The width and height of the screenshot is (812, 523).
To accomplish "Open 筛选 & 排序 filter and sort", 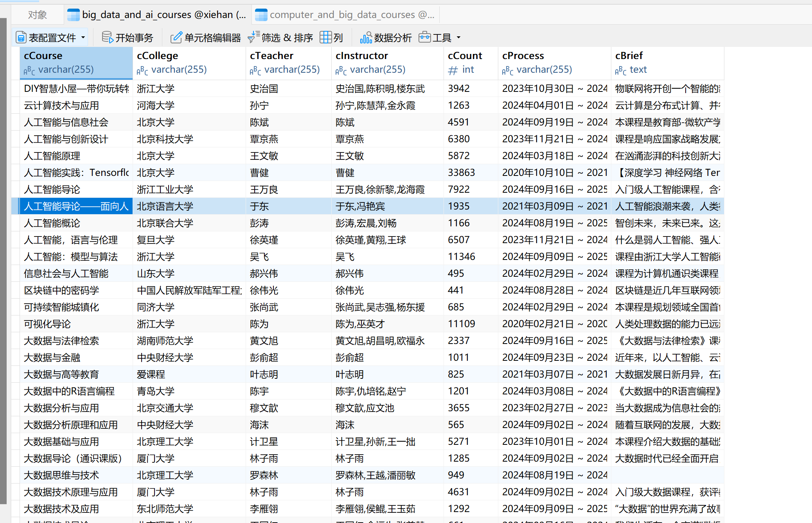I will (280, 38).
